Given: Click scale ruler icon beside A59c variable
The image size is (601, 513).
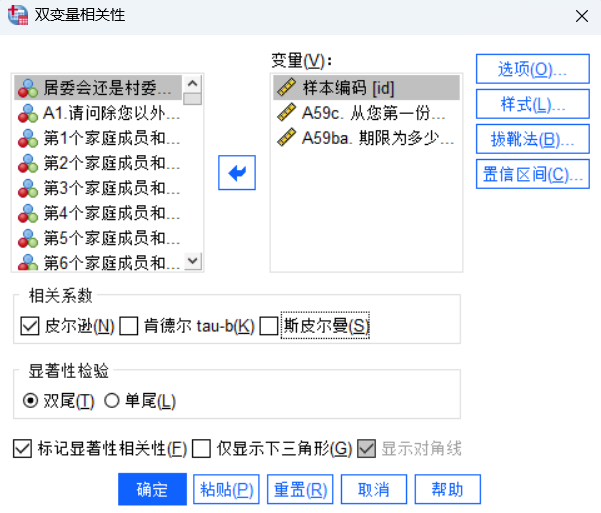Looking at the screenshot, I should pos(287,112).
